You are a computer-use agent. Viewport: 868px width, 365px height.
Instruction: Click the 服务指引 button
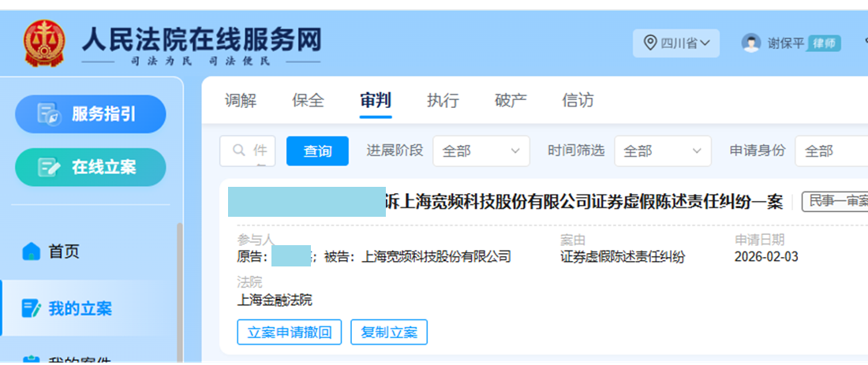[x=90, y=114]
